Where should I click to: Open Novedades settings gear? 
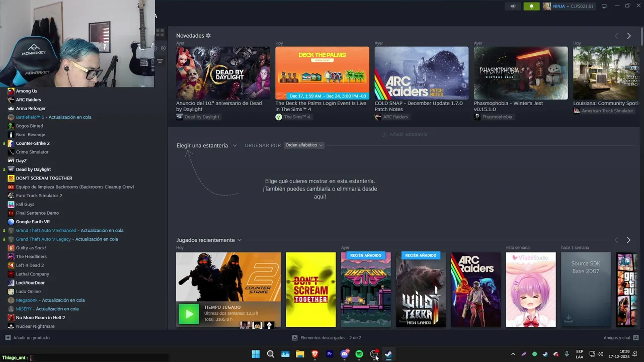208,36
